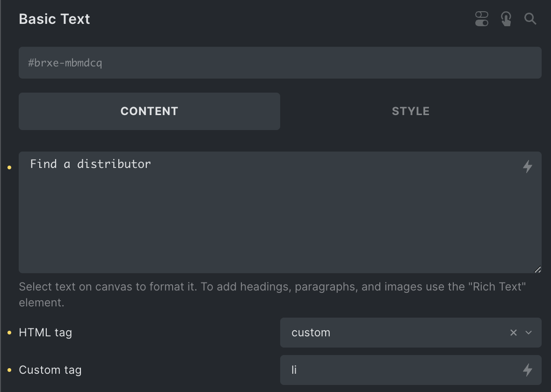Click the Basic Text panel title
The height and width of the screenshot is (392, 551).
54,19
